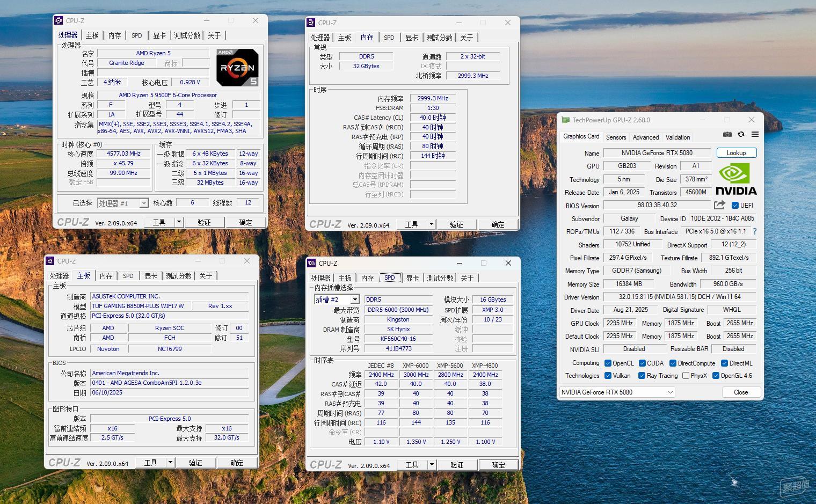Toggle the OpenCL checkbox

tap(608, 363)
